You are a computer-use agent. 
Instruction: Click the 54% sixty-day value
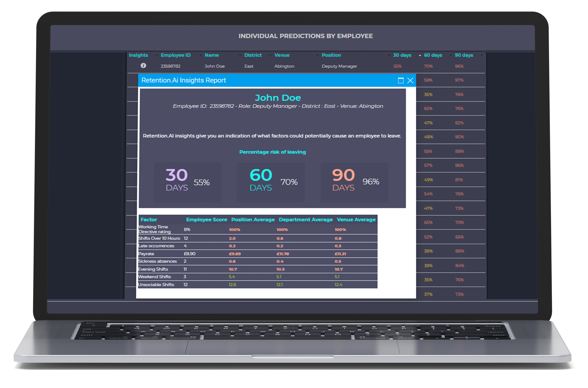tap(428, 194)
